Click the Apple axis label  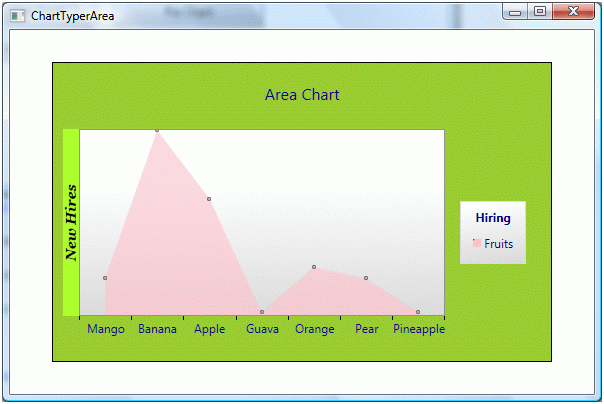coord(210,329)
